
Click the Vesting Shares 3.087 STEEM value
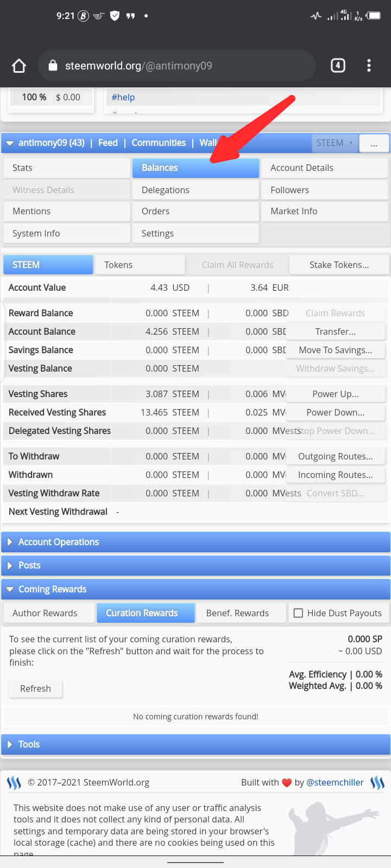pyautogui.click(x=172, y=394)
